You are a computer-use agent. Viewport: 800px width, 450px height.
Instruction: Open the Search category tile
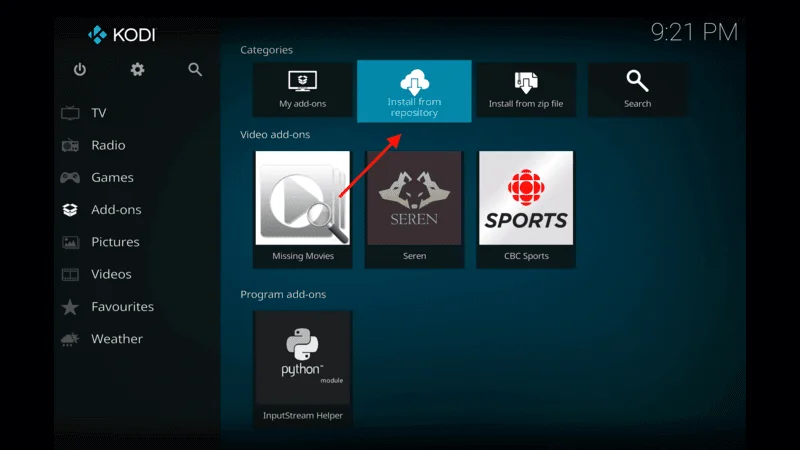(x=637, y=90)
